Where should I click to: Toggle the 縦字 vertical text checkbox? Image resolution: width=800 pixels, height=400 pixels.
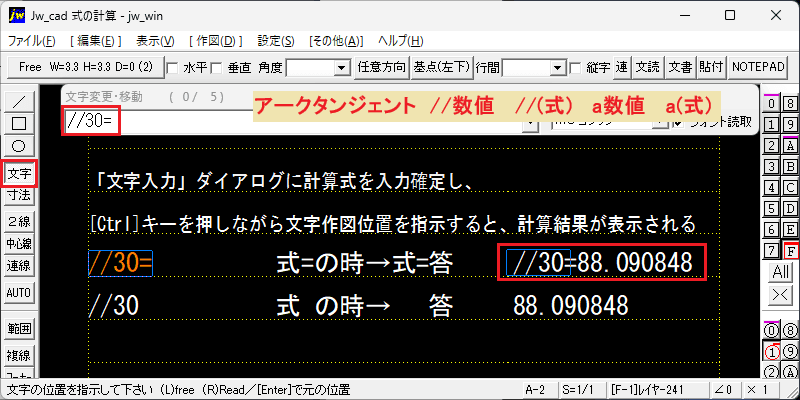tap(576, 67)
